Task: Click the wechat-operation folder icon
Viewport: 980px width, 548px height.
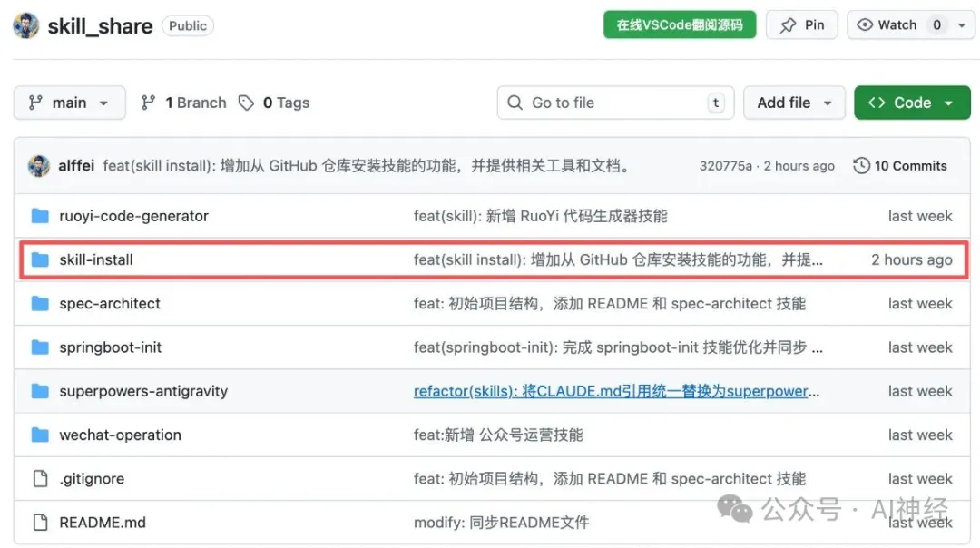Action: (x=40, y=435)
